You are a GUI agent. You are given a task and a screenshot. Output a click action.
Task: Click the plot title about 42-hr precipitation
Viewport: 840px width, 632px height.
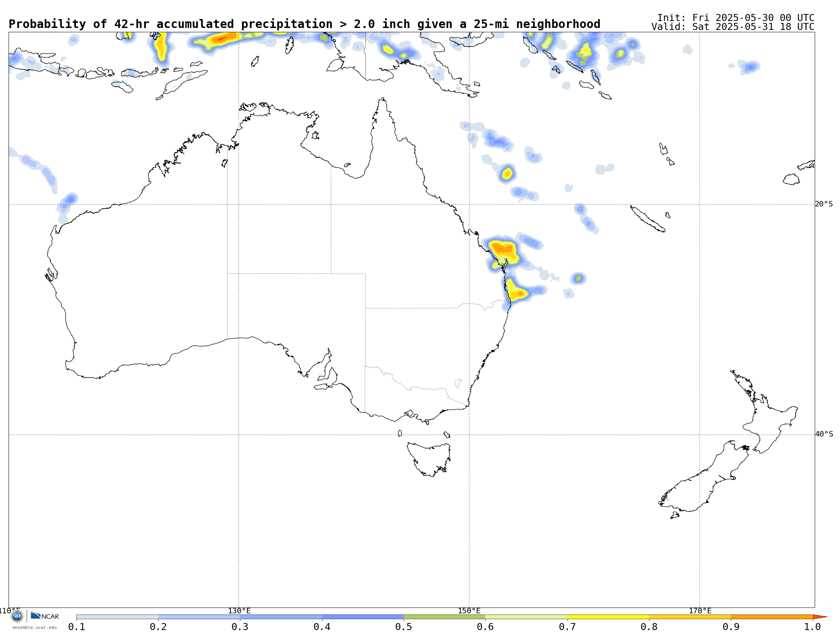coord(304,24)
